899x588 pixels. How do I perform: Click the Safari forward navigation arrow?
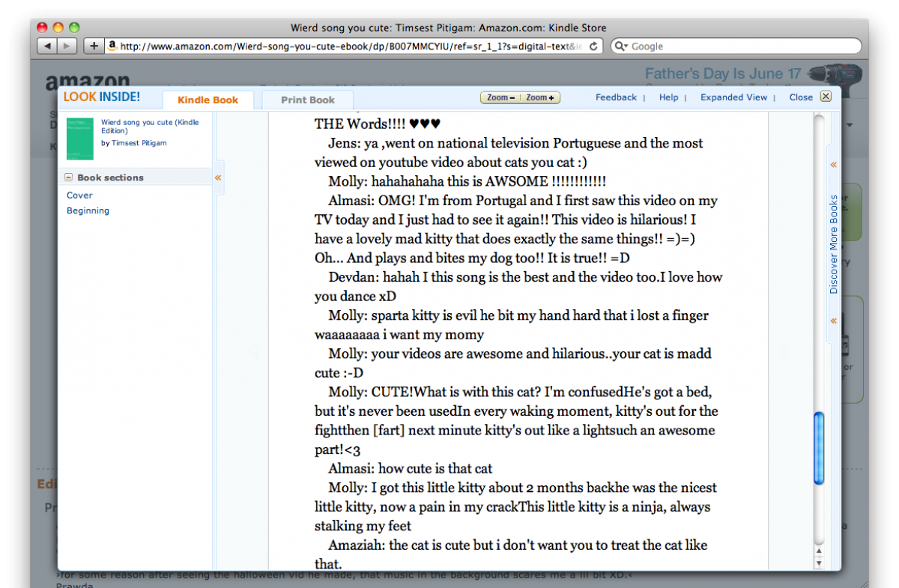click(67, 46)
